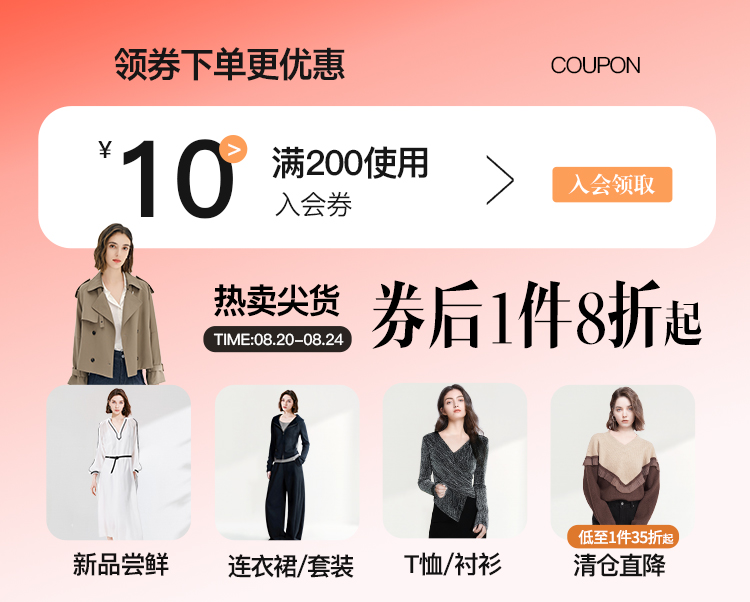Select the T恤/衬衫 category label
Viewport: 750px width, 602px height.
point(453,565)
